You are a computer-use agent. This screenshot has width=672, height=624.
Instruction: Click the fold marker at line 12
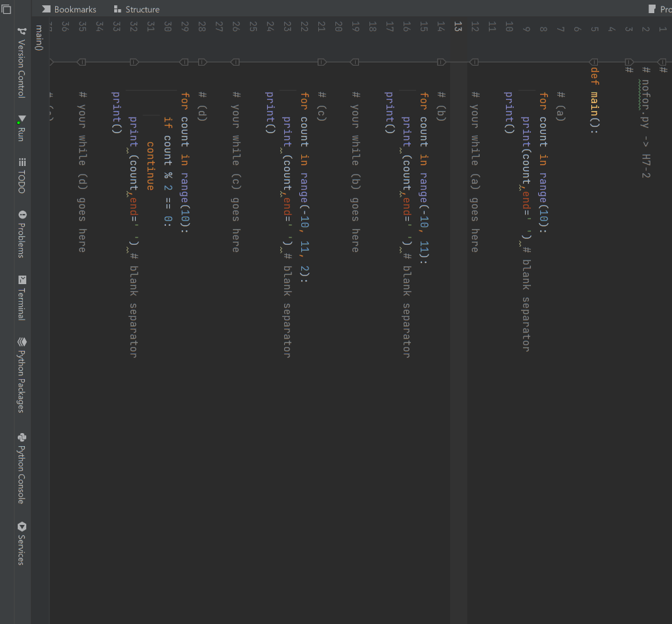click(x=474, y=62)
